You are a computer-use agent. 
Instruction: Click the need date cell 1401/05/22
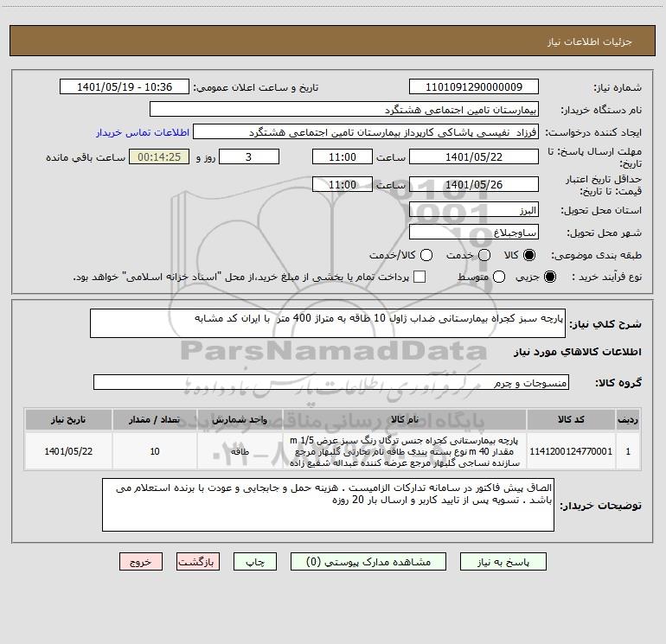[x=68, y=451]
